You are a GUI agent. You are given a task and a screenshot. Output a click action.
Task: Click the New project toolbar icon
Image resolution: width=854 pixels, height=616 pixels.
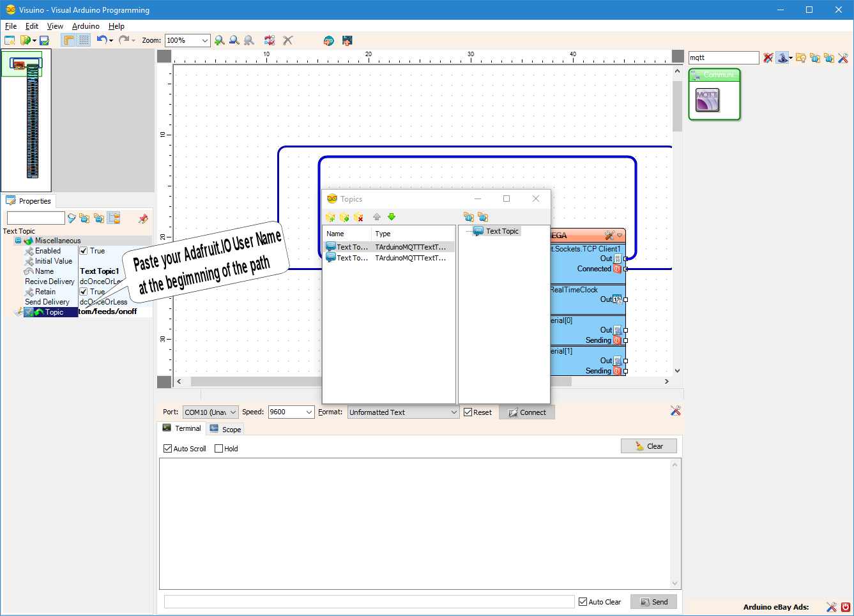(x=10, y=40)
